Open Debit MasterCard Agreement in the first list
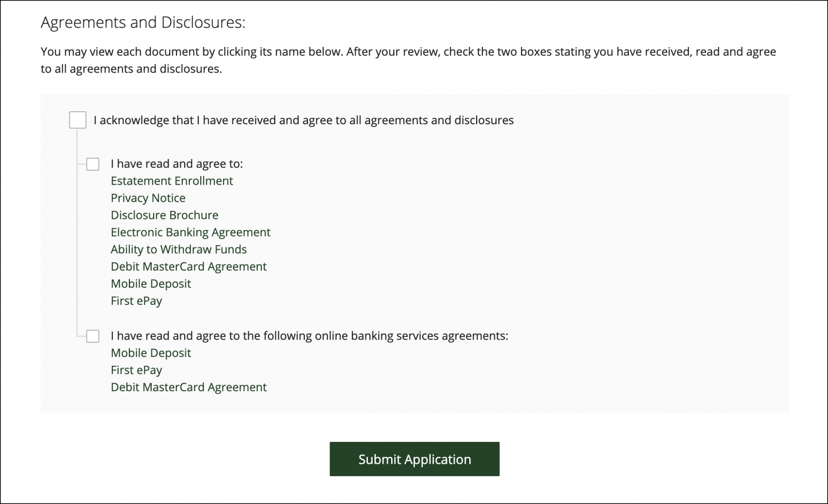828x504 pixels. 188,266
